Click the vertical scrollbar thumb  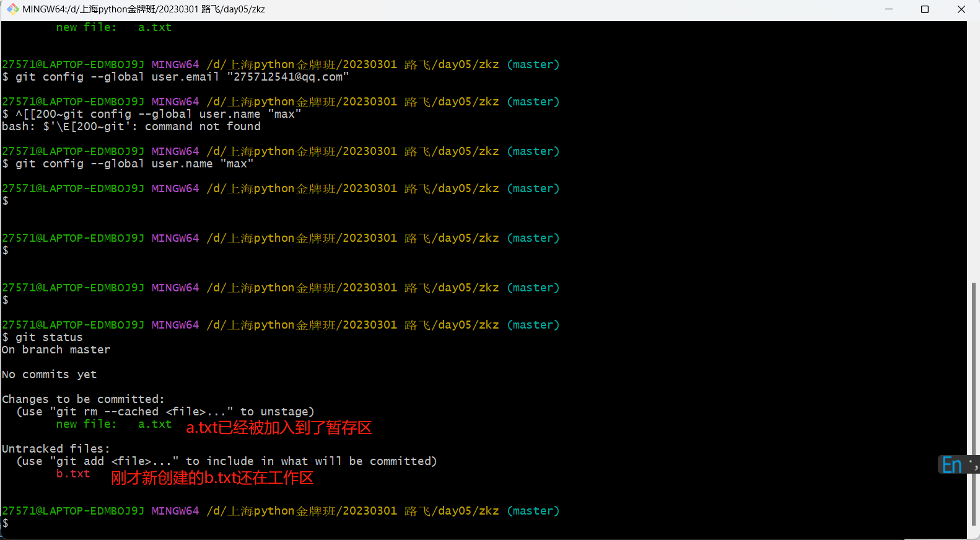[973, 403]
